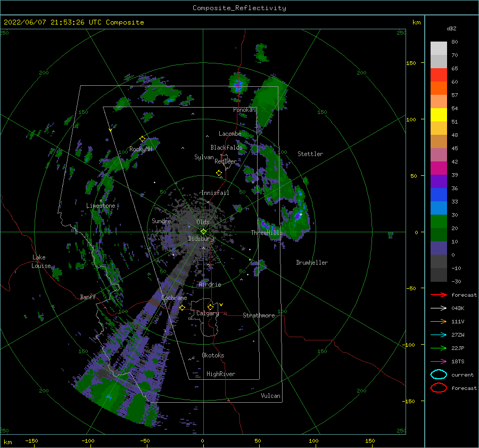
Task: Click the yellow diamond marker south of RedDeer
Action: (219, 173)
